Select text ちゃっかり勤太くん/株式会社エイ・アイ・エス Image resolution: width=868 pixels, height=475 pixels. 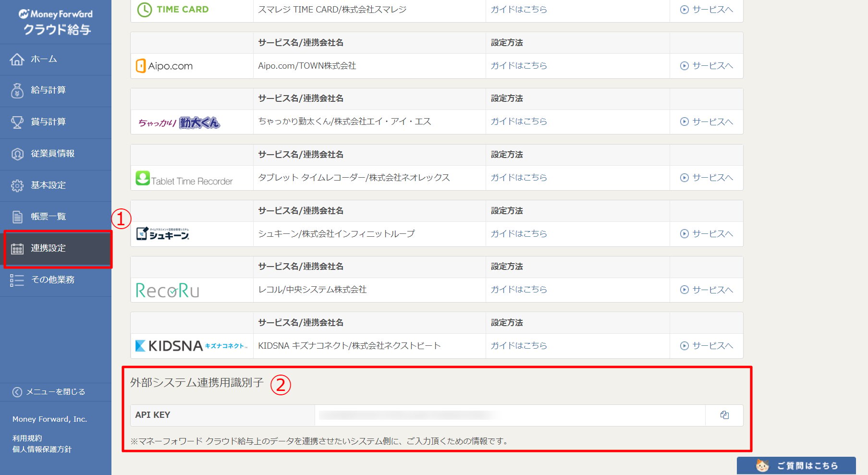click(x=344, y=121)
